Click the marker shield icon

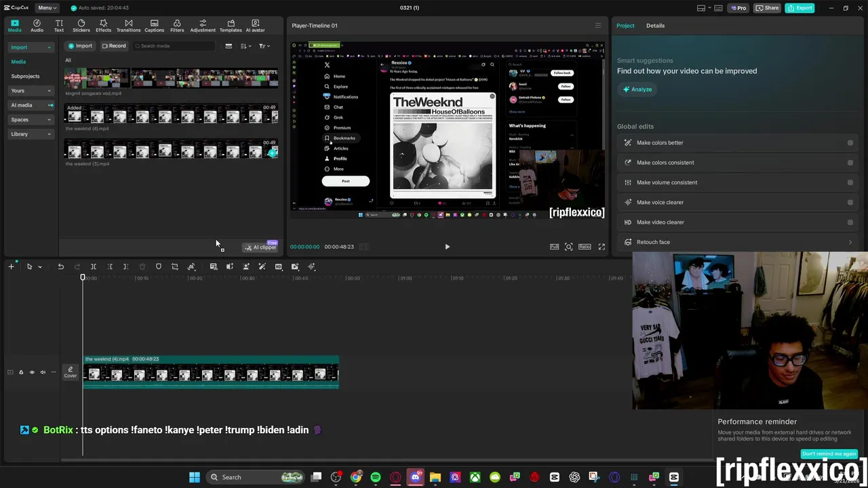[x=159, y=266]
